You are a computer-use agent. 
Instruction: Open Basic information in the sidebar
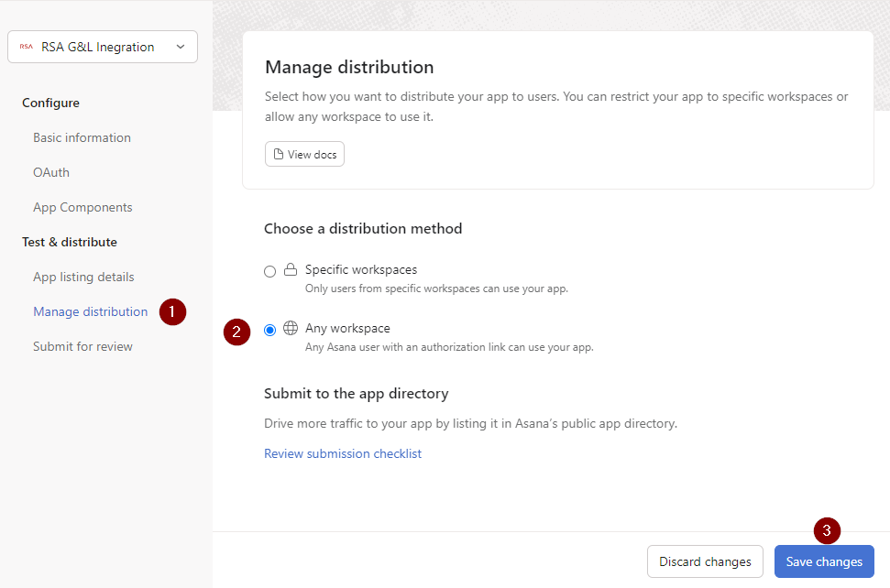click(x=82, y=137)
